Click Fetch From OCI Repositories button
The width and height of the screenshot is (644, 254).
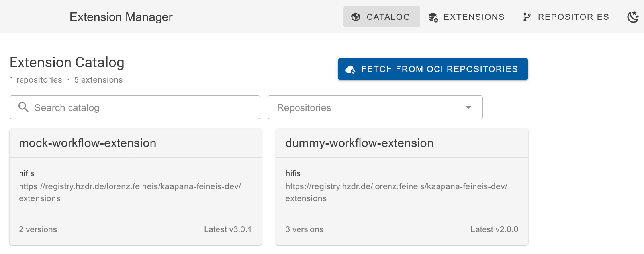pos(433,69)
